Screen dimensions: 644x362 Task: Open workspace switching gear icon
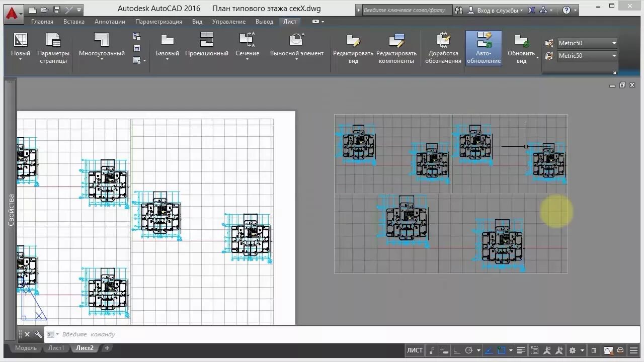[x=573, y=350]
